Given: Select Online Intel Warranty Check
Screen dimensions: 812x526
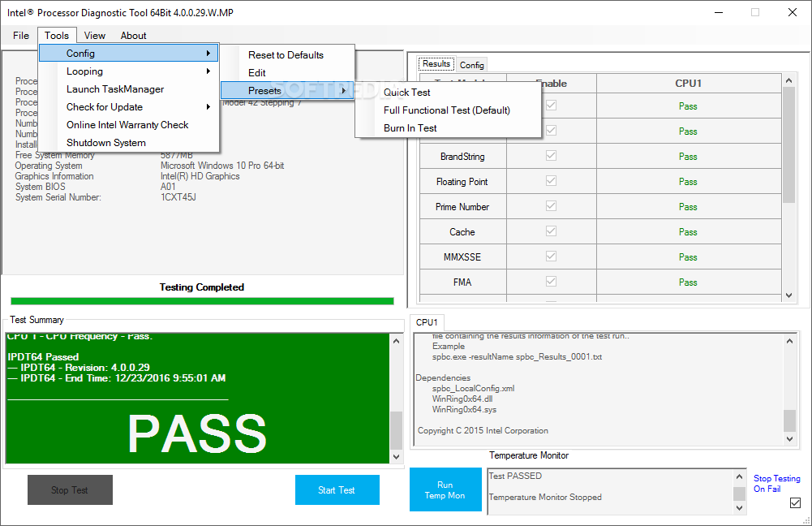Looking at the screenshot, I should (128, 125).
